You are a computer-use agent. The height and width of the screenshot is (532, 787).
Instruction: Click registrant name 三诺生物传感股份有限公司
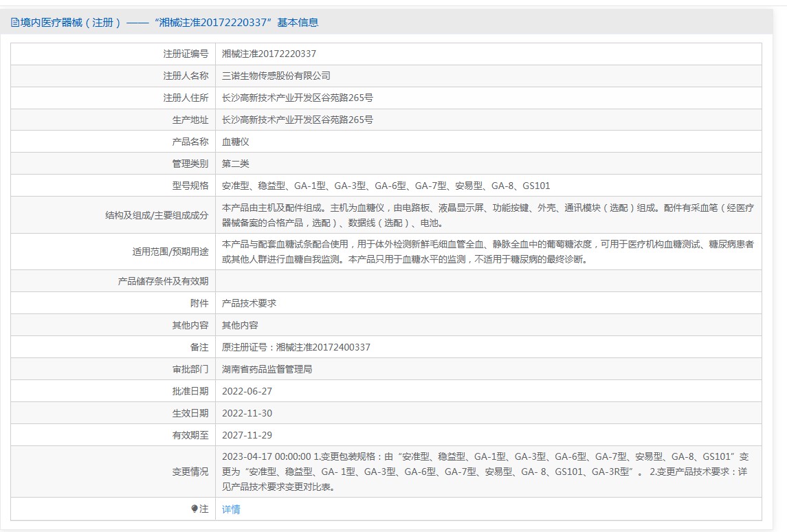point(276,76)
